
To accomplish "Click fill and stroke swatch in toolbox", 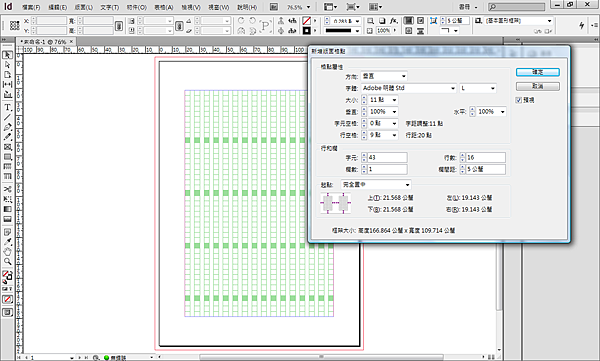I will (7, 276).
